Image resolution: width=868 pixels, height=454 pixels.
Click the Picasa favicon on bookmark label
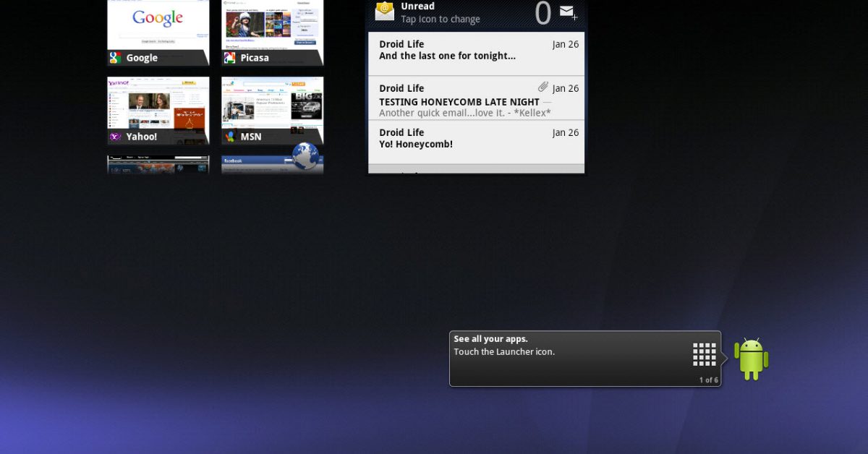[230, 58]
